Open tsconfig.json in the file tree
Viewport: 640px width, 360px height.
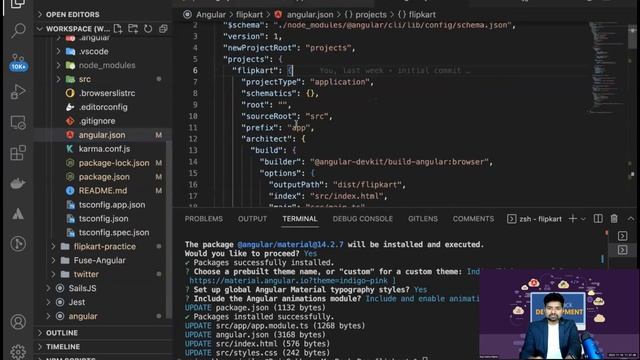pos(102,218)
